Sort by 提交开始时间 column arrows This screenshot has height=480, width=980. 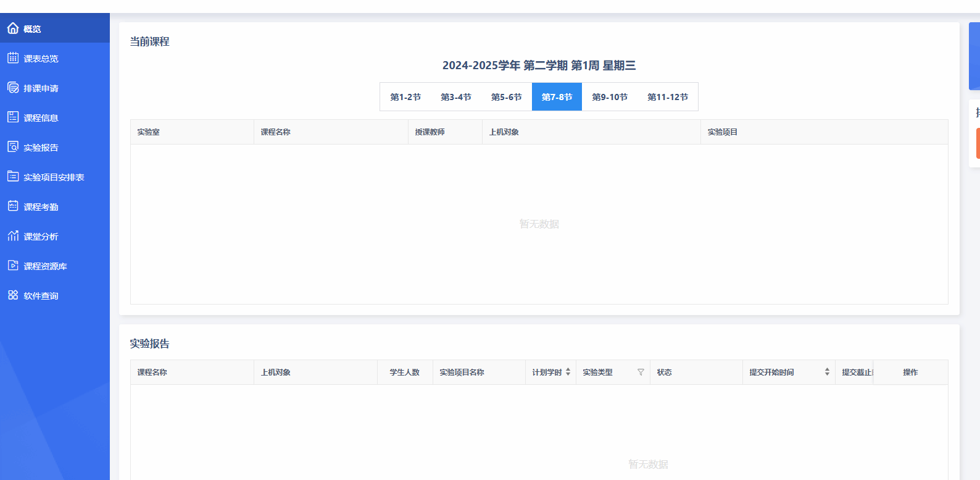827,373
